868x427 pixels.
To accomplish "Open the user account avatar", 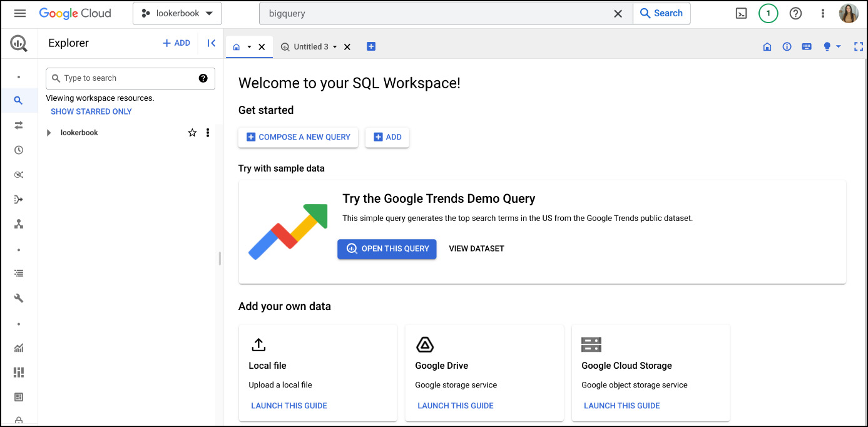I will click(849, 13).
